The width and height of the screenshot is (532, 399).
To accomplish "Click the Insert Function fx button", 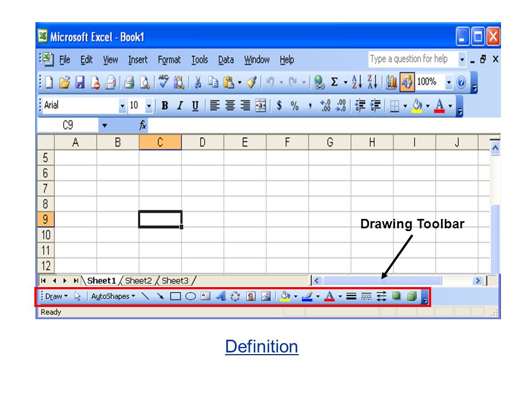I will tap(143, 126).
